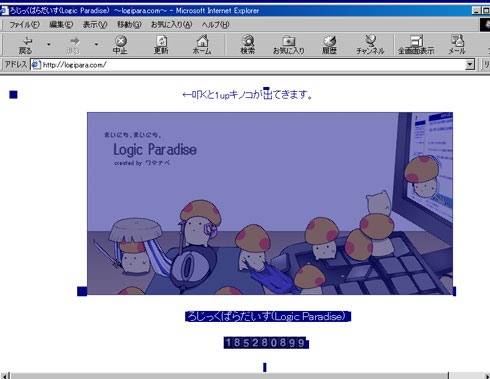Click the Logic Paradise banner image

click(x=270, y=203)
